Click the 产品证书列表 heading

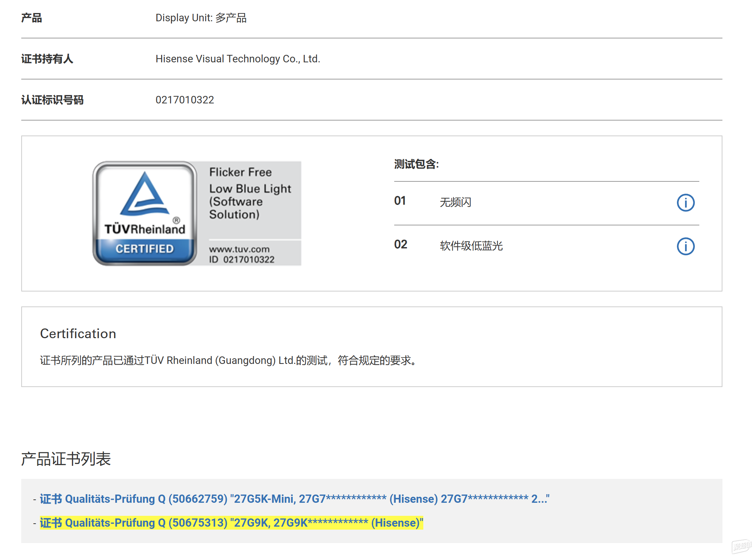[66, 459]
